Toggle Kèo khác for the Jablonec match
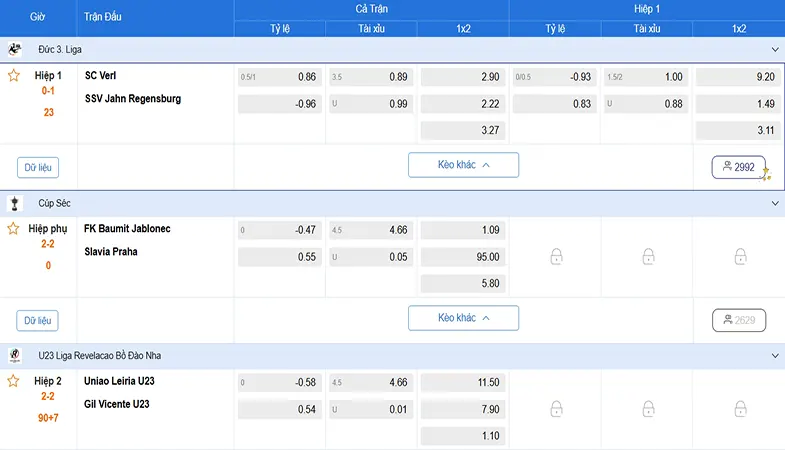785x450 pixels. point(464,318)
